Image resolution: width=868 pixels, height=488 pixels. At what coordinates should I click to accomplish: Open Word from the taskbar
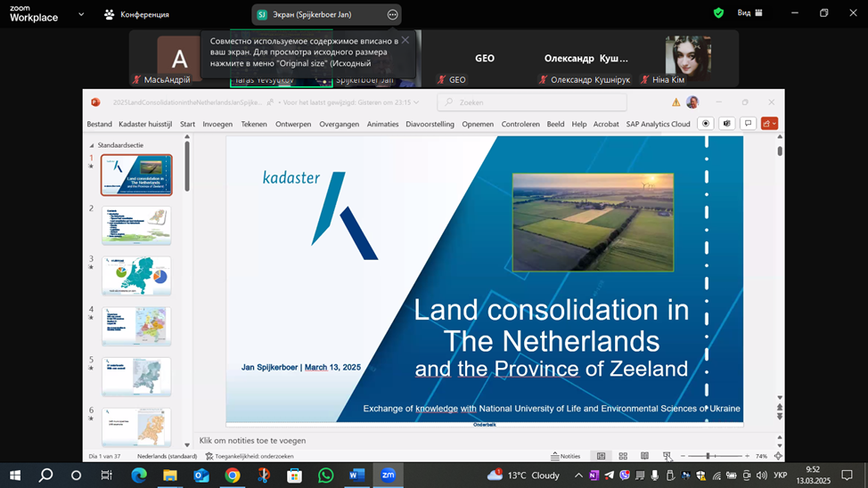click(x=357, y=476)
